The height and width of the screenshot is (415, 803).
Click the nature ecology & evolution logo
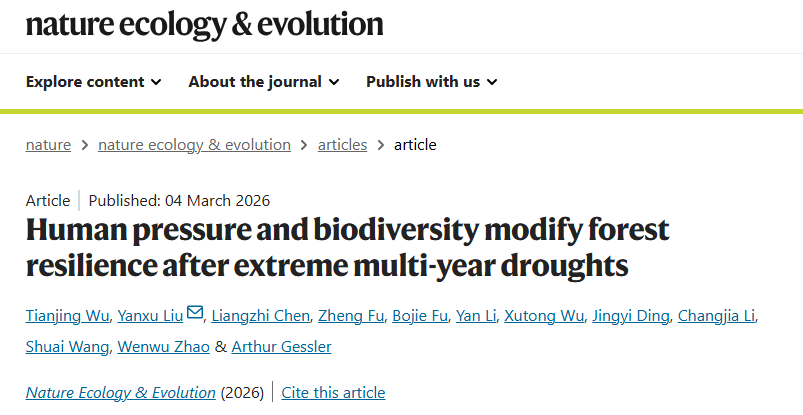pos(205,24)
